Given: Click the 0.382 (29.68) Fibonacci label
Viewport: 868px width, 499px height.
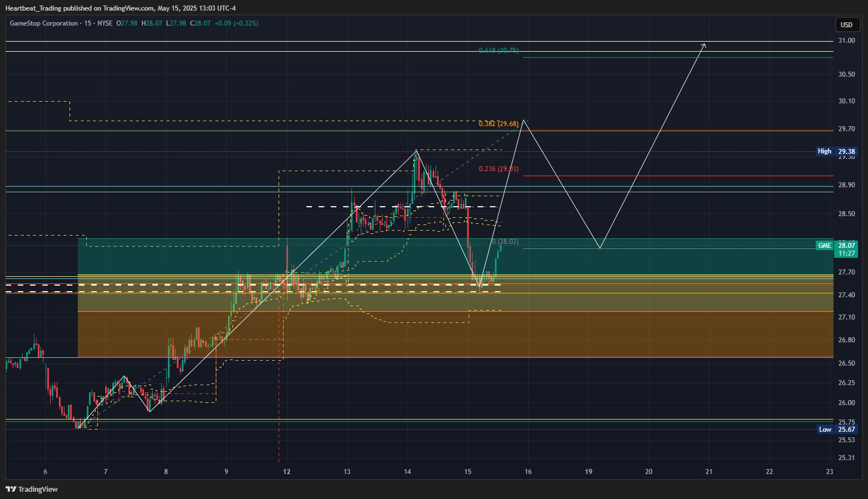Looking at the screenshot, I should point(499,124).
